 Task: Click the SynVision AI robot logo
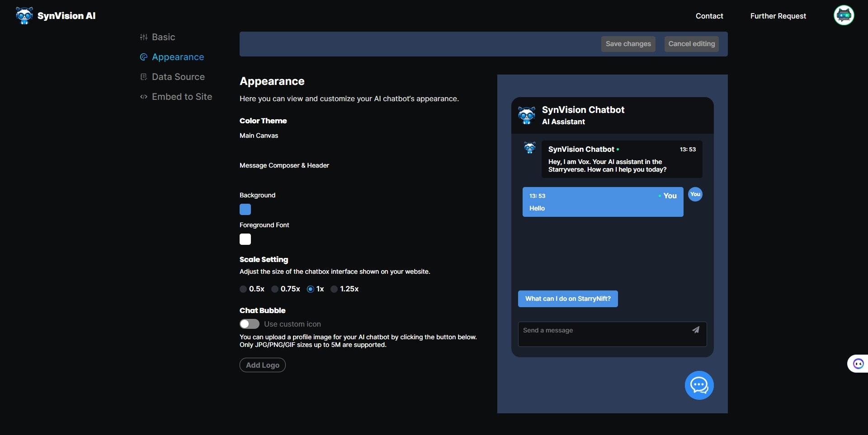(24, 16)
